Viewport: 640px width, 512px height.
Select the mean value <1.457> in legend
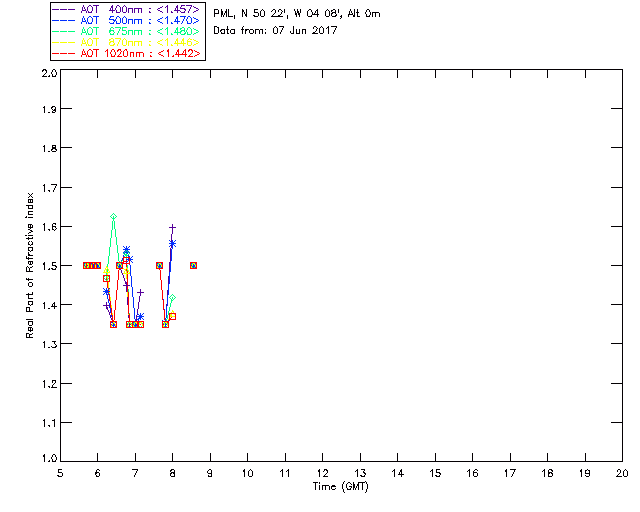pyautogui.click(x=178, y=9)
